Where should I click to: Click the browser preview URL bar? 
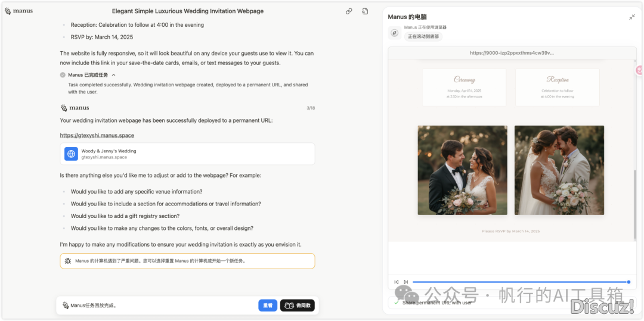pos(512,52)
